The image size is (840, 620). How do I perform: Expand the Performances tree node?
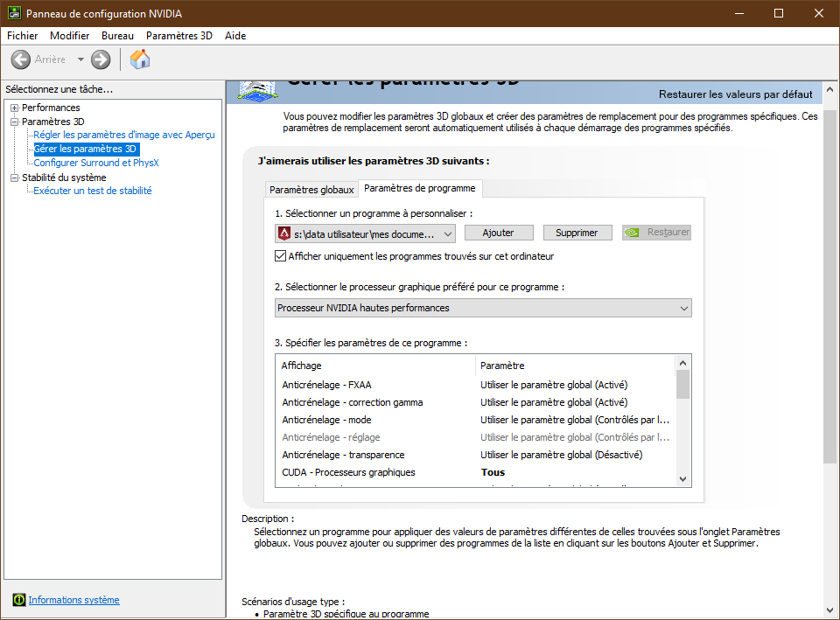tap(14, 108)
